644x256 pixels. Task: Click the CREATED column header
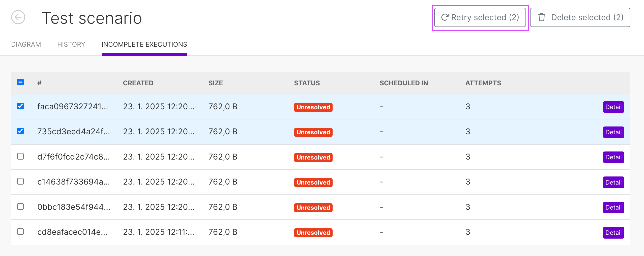[x=138, y=83]
